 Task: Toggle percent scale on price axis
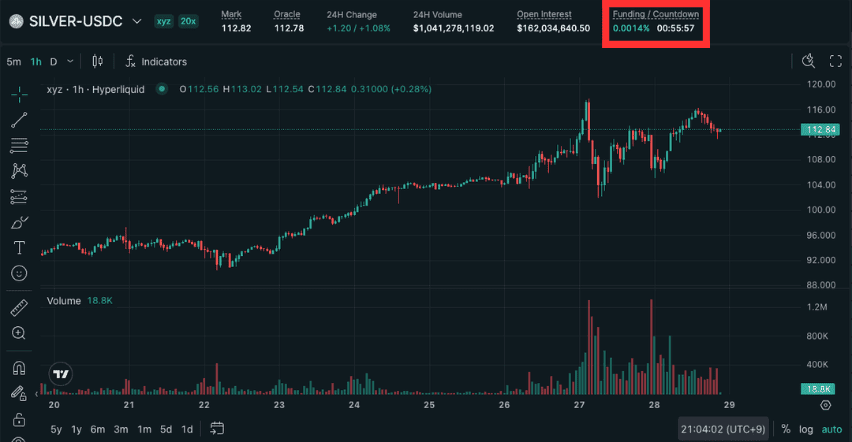point(786,429)
